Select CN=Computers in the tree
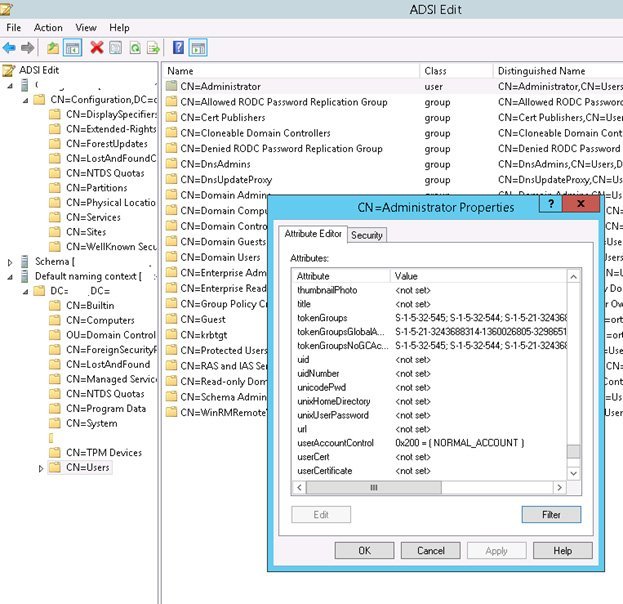Image resolution: width=623 pixels, height=604 pixels. [100, 320]
